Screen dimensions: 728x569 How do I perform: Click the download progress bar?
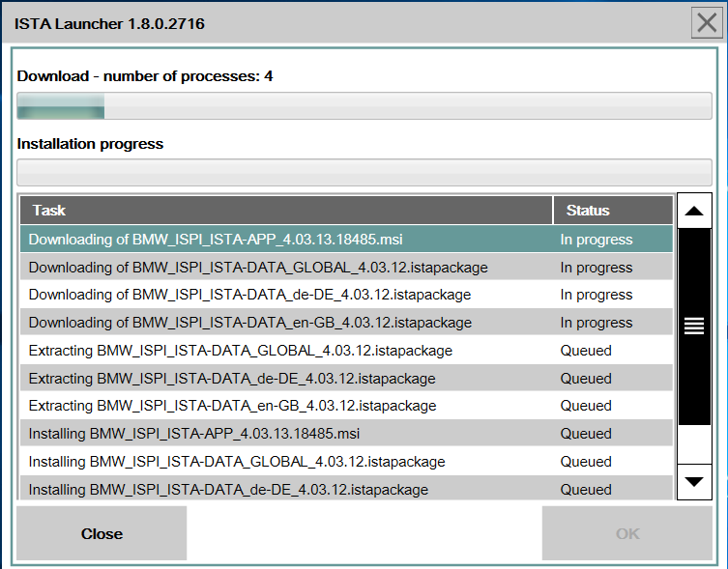[364, 106]
